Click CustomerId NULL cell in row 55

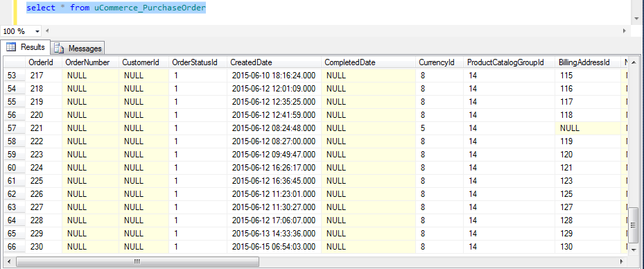pos(143,102)
